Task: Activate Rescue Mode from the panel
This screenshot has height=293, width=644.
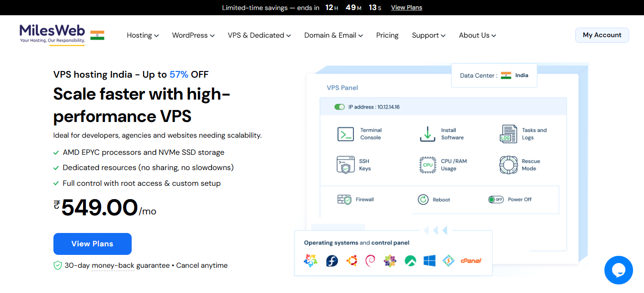Action: click(508, 165)
